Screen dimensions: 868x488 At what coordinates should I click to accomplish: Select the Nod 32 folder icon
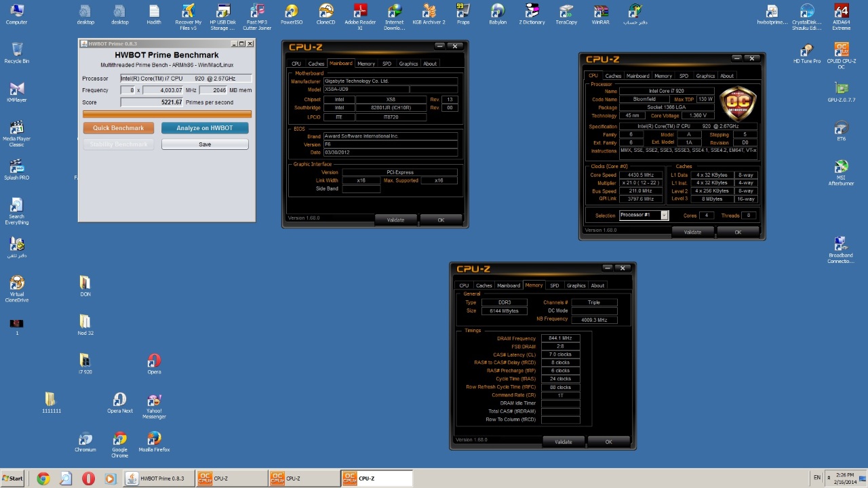(85, 325)
